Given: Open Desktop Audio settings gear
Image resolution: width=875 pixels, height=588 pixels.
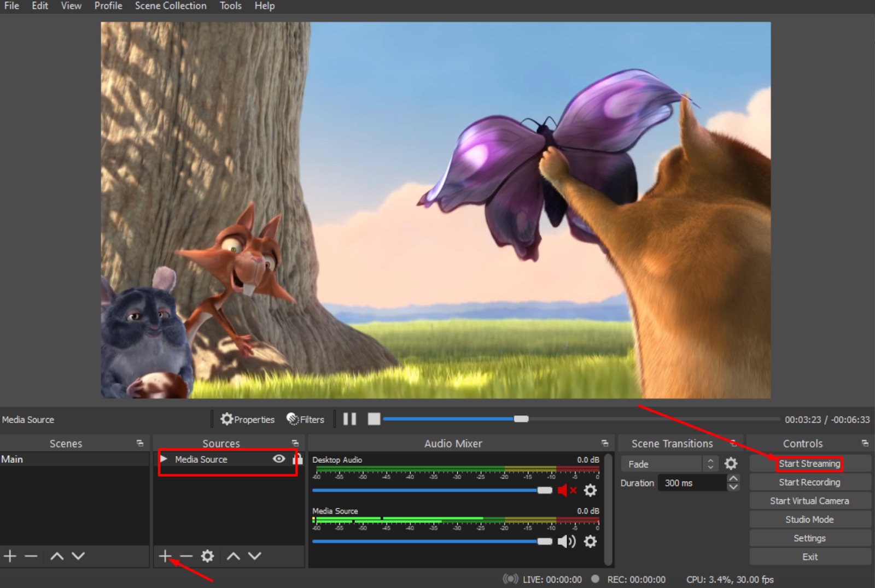Looking at the screenshot, I should [x=590, y=490].
